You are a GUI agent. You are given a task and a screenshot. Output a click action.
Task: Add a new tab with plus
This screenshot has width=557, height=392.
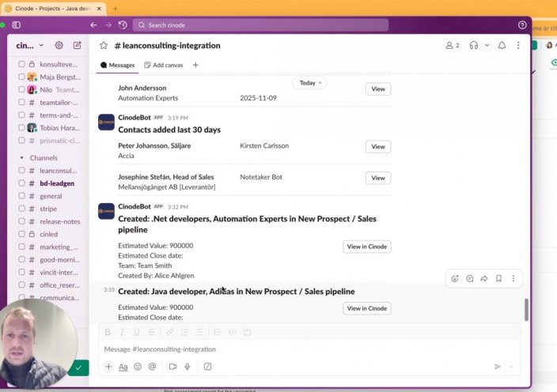coord(195,65)
